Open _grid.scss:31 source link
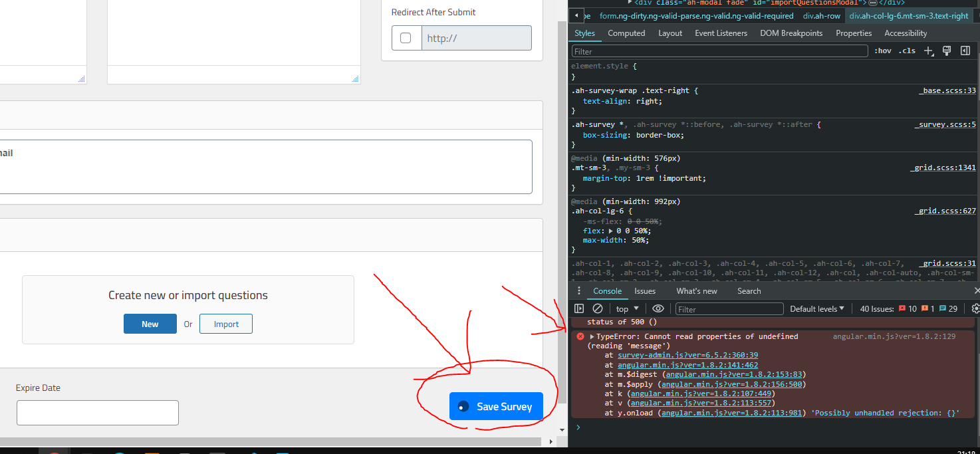The height and width of the screenshot is (454, 980). click(x=947, y=263)
